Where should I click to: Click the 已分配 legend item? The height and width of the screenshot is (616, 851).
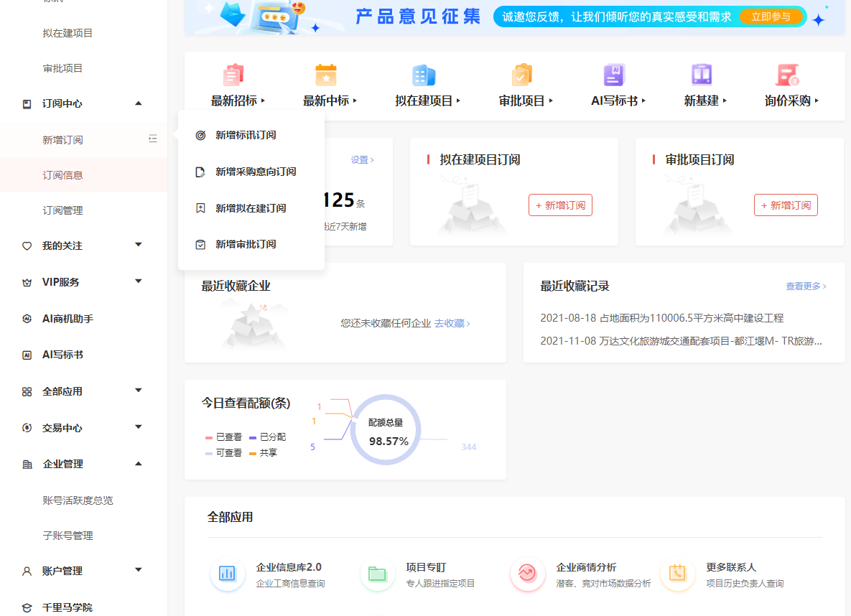268,437
